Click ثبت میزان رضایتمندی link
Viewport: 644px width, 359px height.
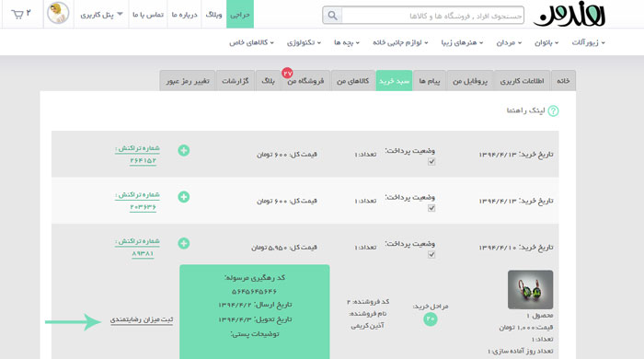(x=142, y=319)
